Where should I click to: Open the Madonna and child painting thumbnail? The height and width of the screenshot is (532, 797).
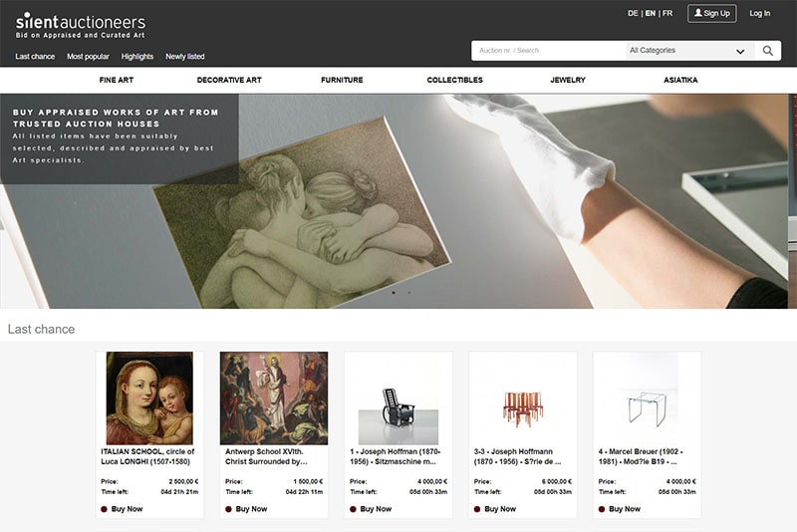(x=149, y=398)
